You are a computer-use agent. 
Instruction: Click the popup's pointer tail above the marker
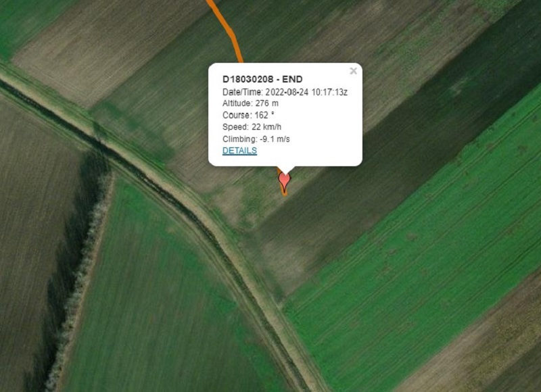(x=285, y=169)
